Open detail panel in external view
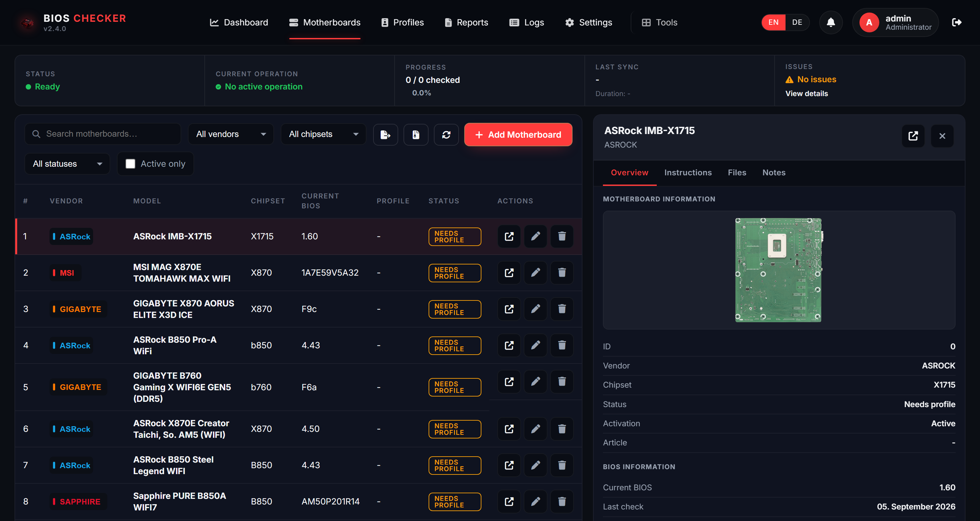The image size is (980, 521). 913,136
